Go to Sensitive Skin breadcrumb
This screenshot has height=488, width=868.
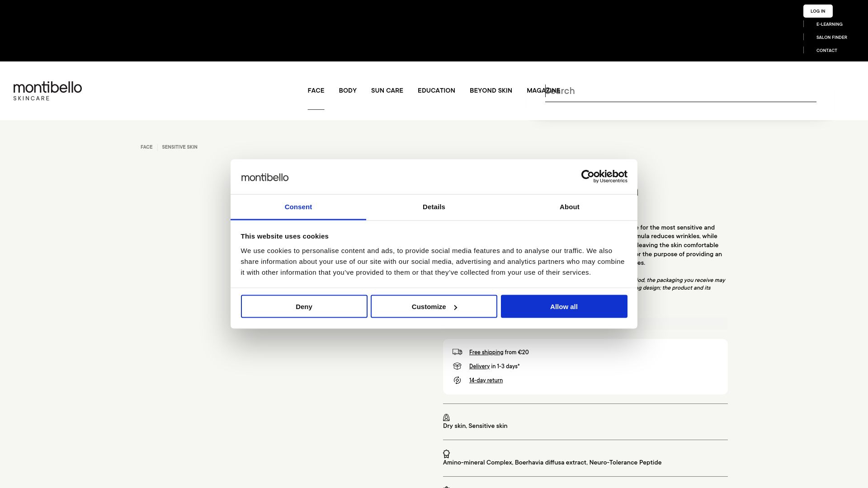[179, 147]
